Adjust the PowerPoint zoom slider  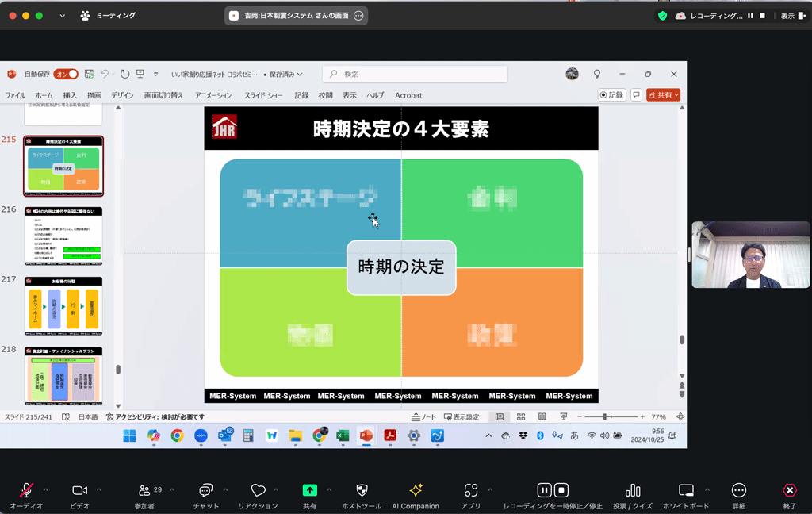coord(606,416)
